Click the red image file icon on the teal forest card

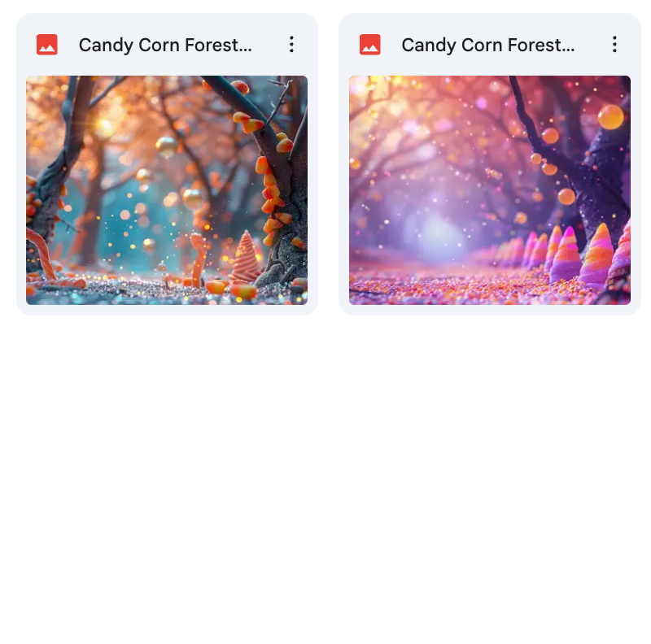tap(47, 45)
